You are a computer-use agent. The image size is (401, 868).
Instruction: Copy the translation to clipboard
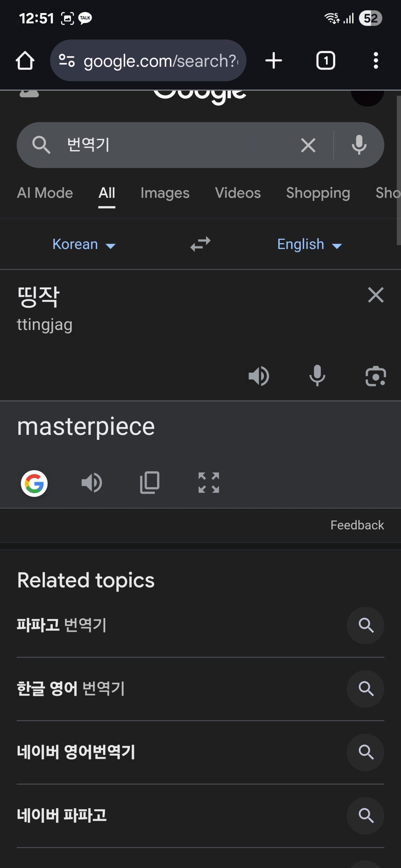(x=150, y=483)
